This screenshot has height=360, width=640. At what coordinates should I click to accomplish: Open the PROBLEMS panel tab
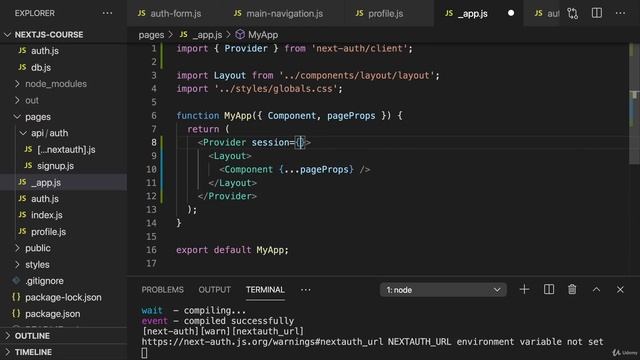point(162,290)
